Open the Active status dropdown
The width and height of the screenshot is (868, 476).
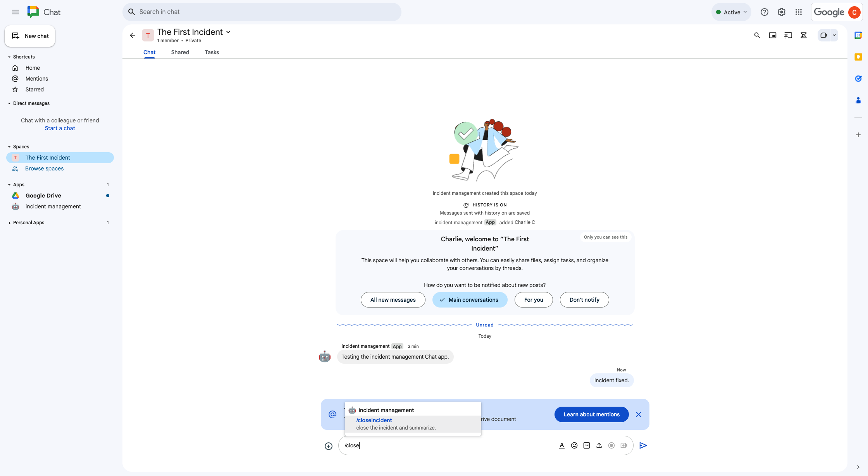pyautogui.click(x=731, y=12)
